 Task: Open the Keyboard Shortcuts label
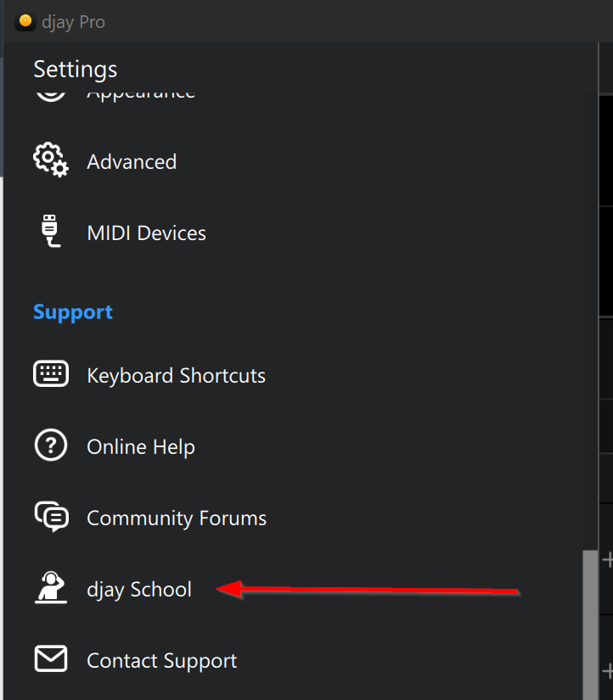[176, 376]
